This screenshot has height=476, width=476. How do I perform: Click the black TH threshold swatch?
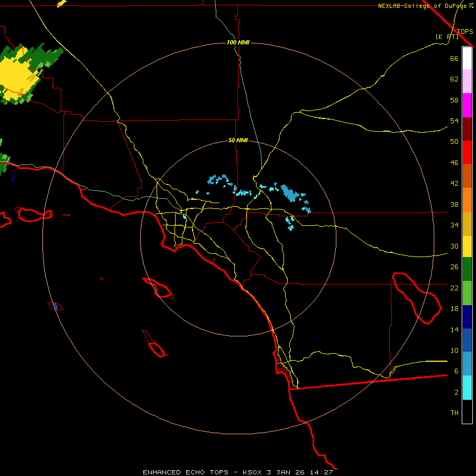tap(467, 411)
